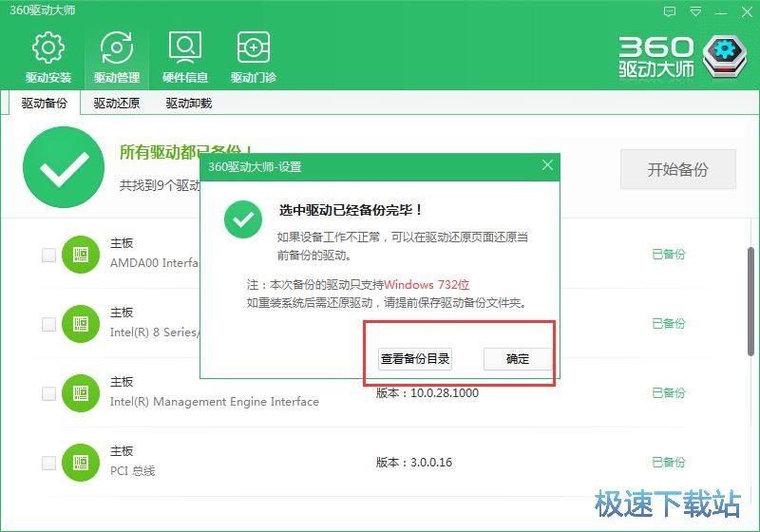Click the dialog's green checkmark icon
Viewport: 760px width, 532px height.
243,219
